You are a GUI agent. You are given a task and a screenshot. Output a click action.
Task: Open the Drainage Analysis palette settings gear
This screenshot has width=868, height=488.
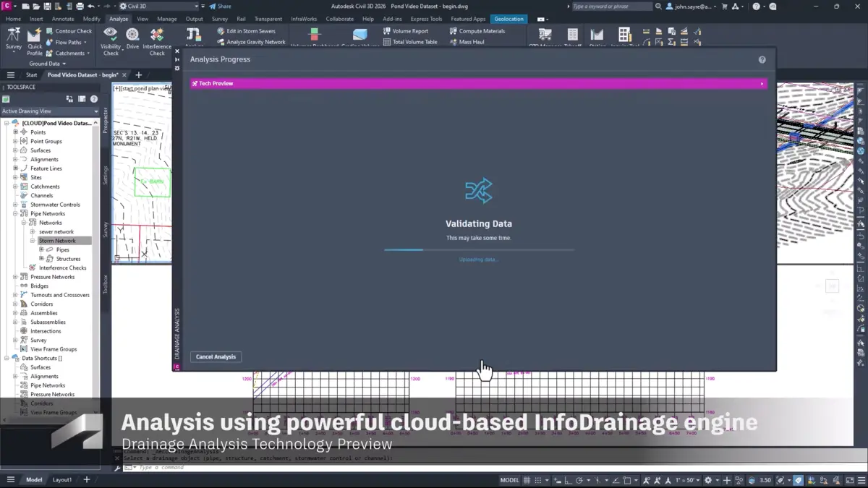pos(177,69)
